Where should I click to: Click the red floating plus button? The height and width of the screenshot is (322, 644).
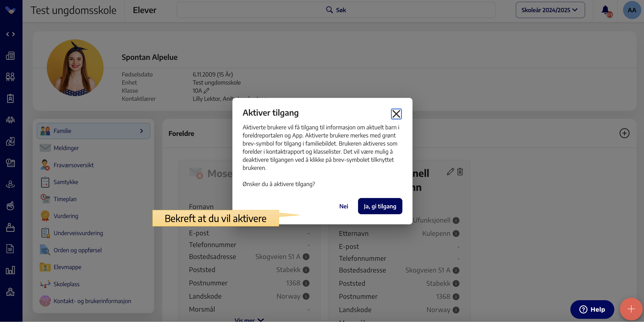click(x=631, y=309)
